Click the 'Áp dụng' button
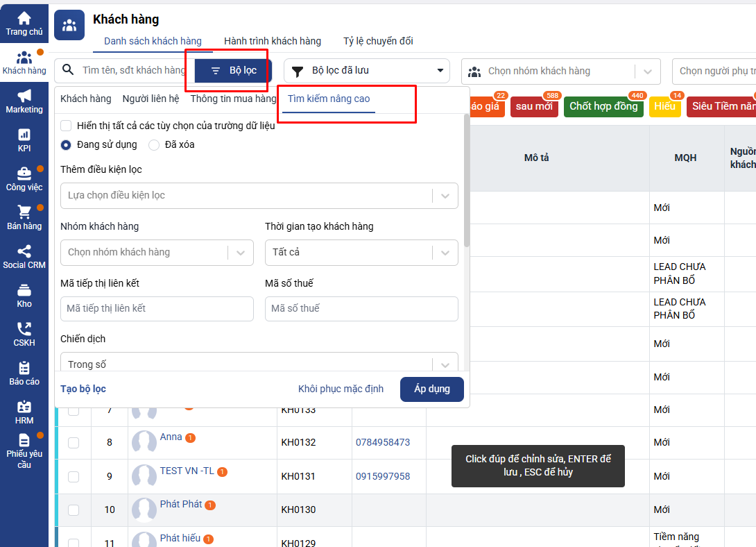 point(431,389)
